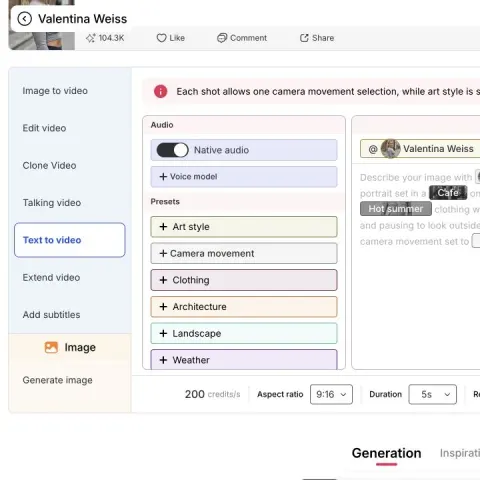480x480 pixels.
Task: Click the plus icon beside Camera movement
Action: tap(163, 253)
